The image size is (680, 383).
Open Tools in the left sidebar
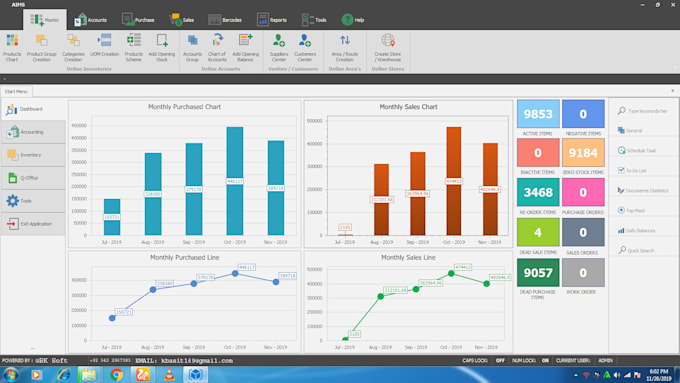(x=33, y=201)
